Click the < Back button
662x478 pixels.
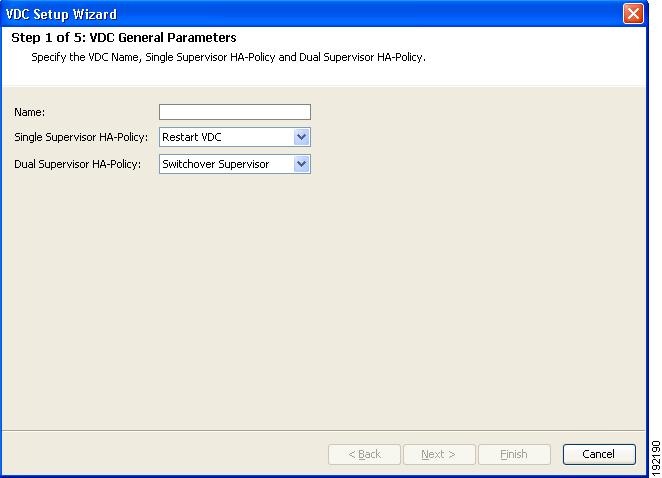[x=364, y=454]
